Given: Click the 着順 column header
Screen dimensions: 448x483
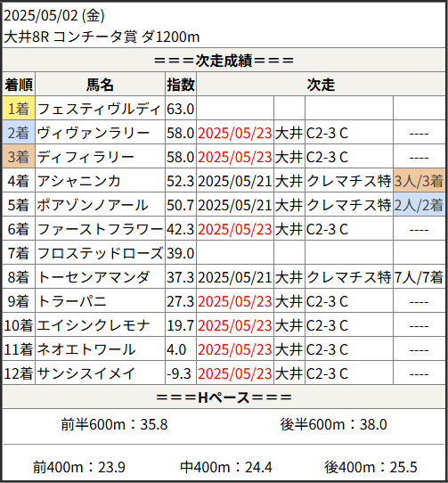Looking at the screenshot, I should 19,85.
